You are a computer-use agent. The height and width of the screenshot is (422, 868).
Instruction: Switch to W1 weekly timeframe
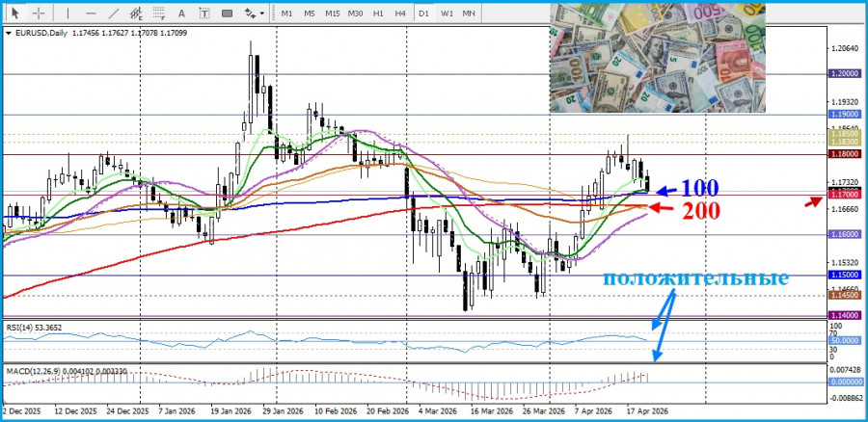(447, 13)
